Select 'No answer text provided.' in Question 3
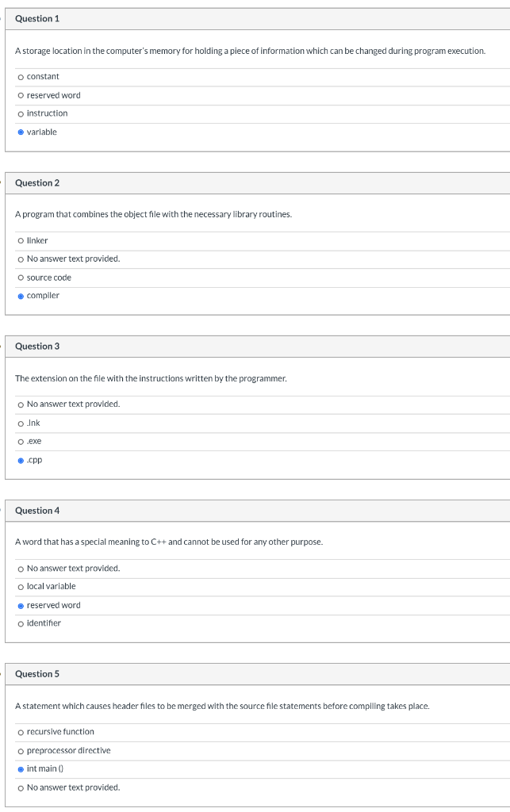This screenshot has height=812, width=510. (21, 405)
